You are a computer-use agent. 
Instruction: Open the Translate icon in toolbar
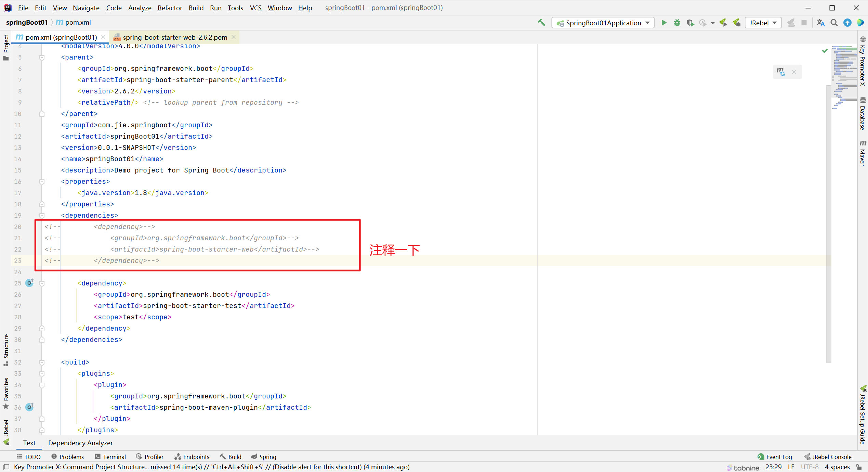[820, 23]
